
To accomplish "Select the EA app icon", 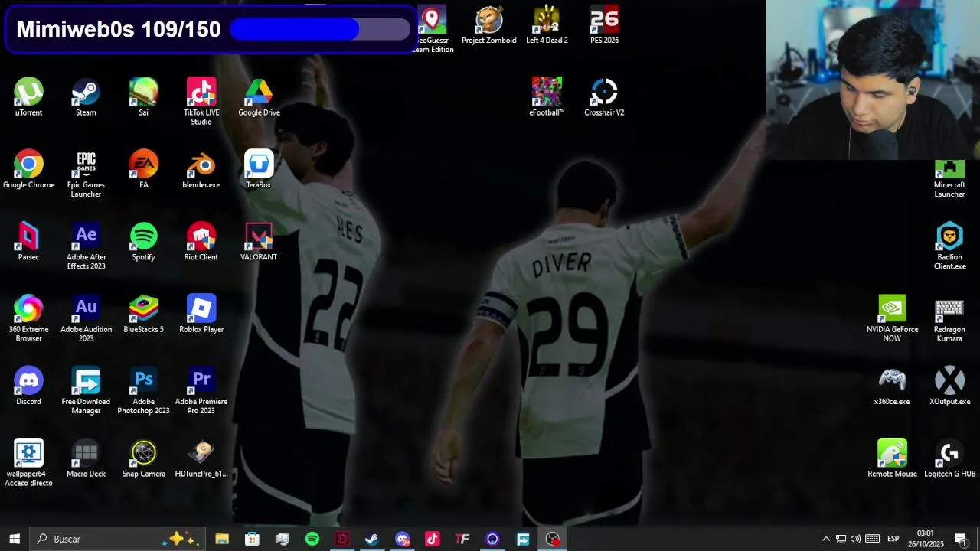I will pos(143,169).
